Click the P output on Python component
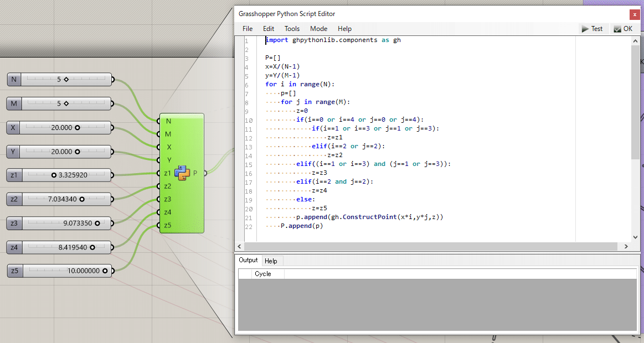Viewport: 644px width, 343px height. [195, 173]
